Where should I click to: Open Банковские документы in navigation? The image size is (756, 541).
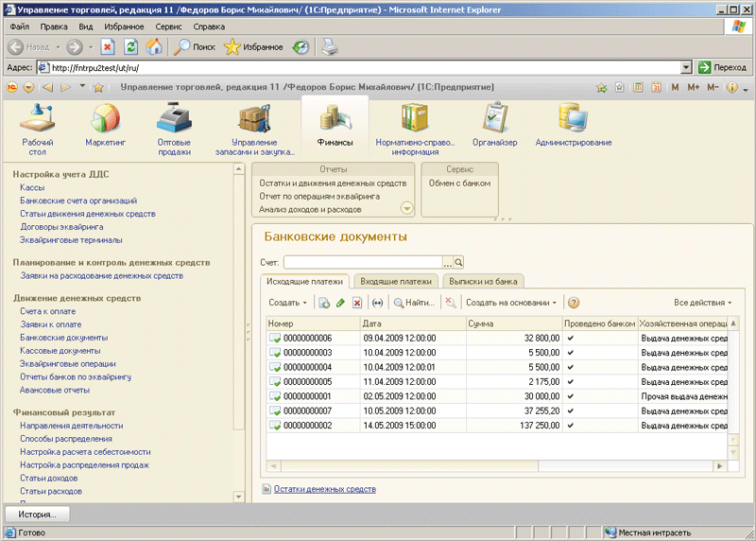pyautogui.click(x=63, y=338)
